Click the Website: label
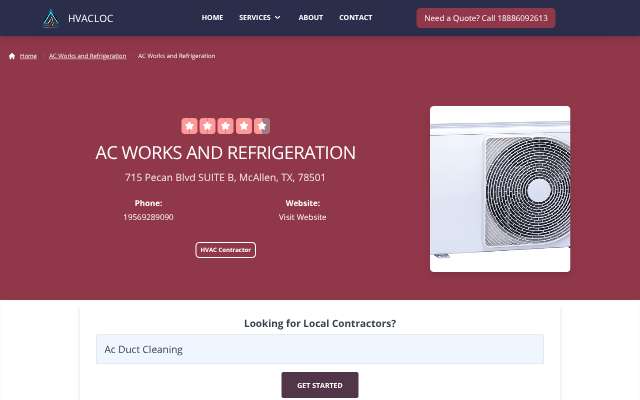 302,203
